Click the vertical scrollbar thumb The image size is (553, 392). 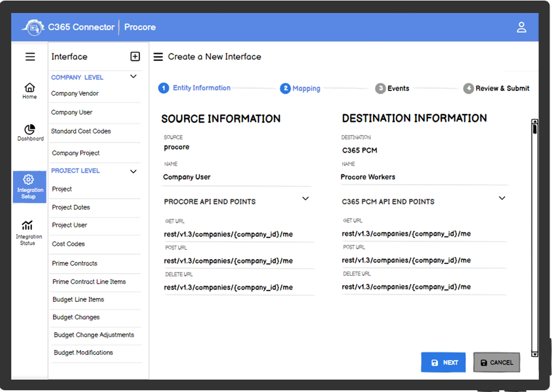point(534,129)
